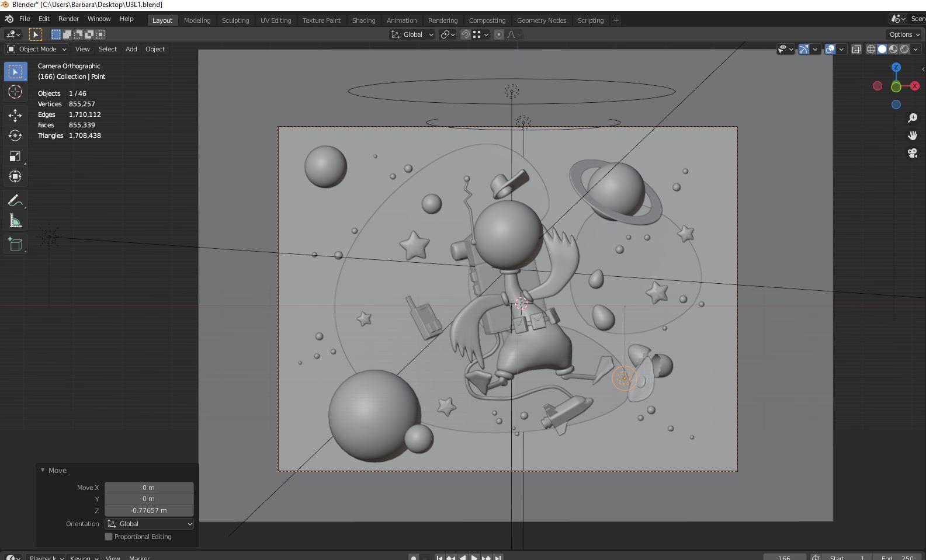Open Global transform orientation dropdown in header
This screenshot has width=926, height=560.
(412, 34)
